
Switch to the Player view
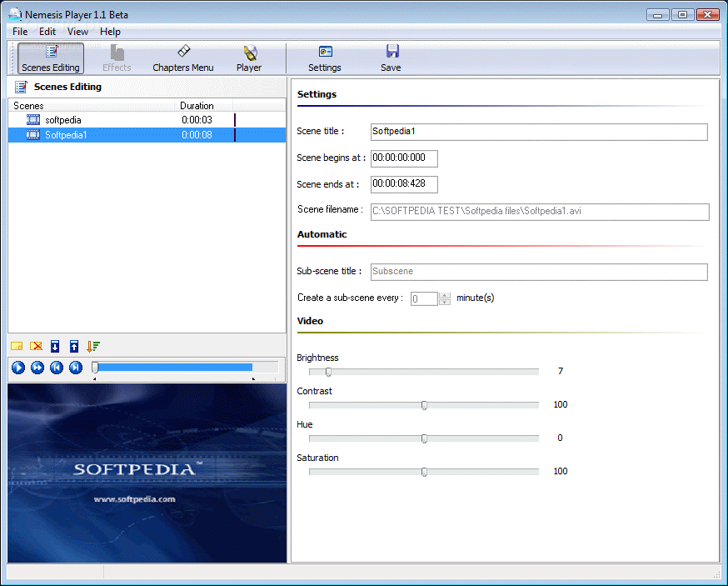(249, 58)
